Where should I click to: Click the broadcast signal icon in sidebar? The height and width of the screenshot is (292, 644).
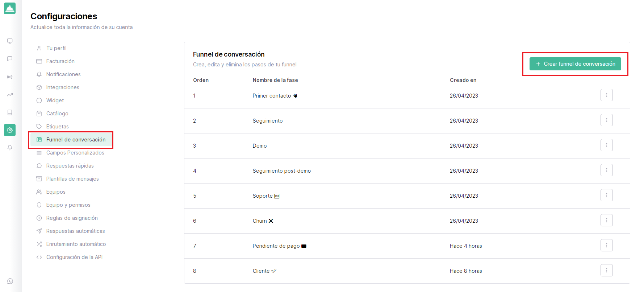[10, 77]
